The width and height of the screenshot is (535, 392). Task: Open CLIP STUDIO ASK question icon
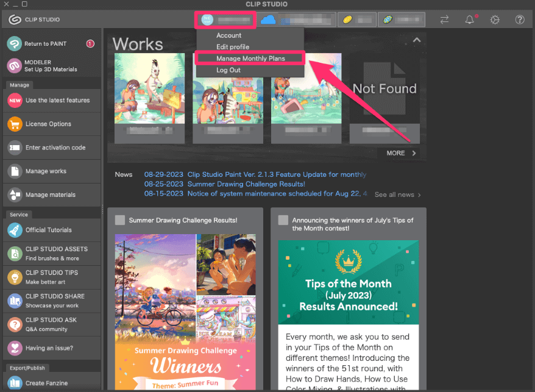click(x=15, y=324)
